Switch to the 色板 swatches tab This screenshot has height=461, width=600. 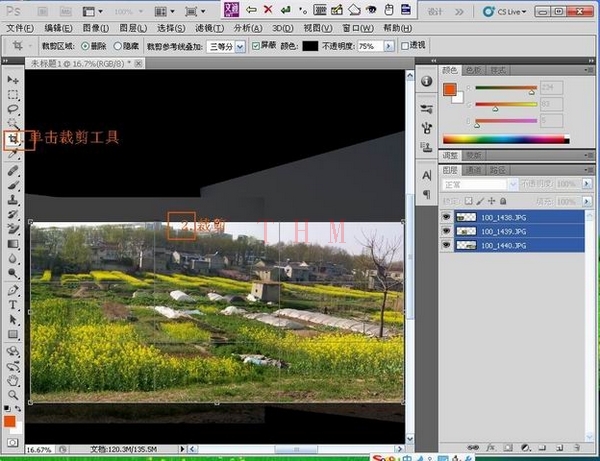(474, 70)
